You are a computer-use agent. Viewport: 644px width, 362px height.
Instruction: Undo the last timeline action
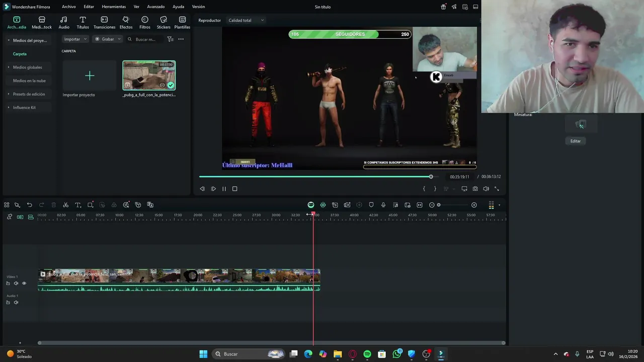click(29, 205)
